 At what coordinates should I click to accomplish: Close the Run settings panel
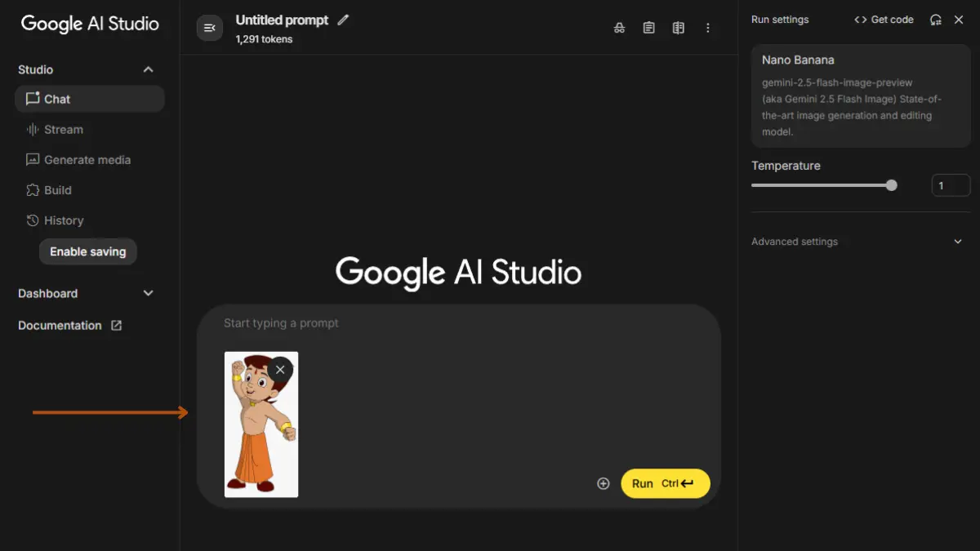coord(959,20)
